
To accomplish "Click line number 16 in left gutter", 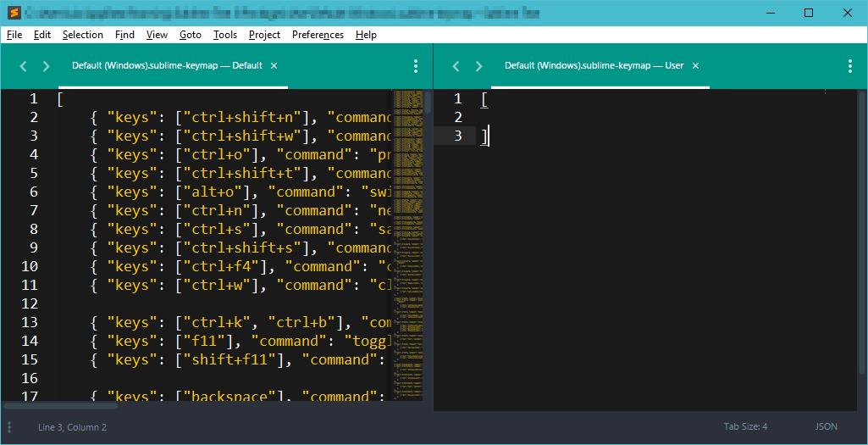I will click(x=30, y=379).
